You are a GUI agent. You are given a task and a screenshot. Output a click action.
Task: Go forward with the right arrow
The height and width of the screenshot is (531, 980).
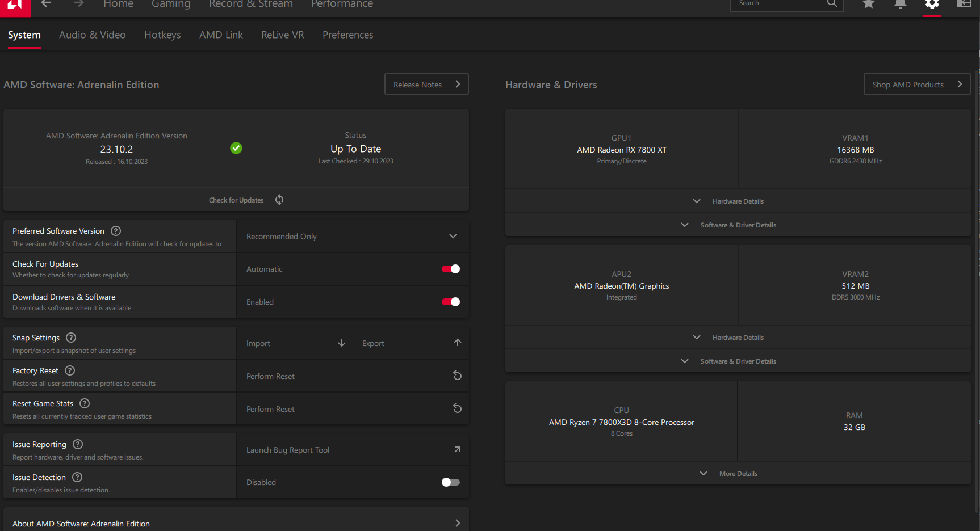(x=78, y=4)
